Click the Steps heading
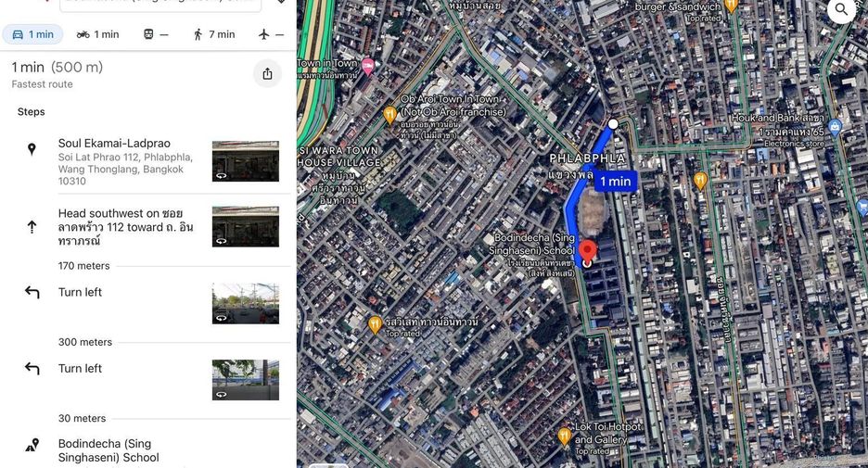Screen dimensions: 868x468 coord(31,112)
